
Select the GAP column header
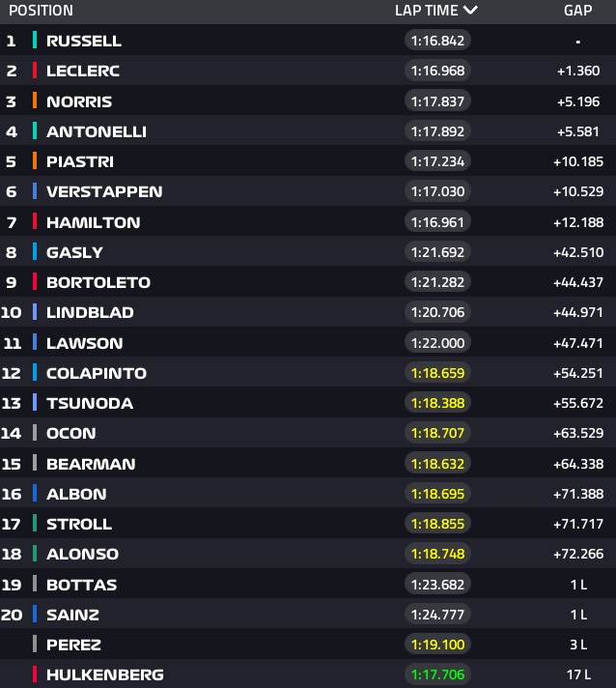[577, 10]
